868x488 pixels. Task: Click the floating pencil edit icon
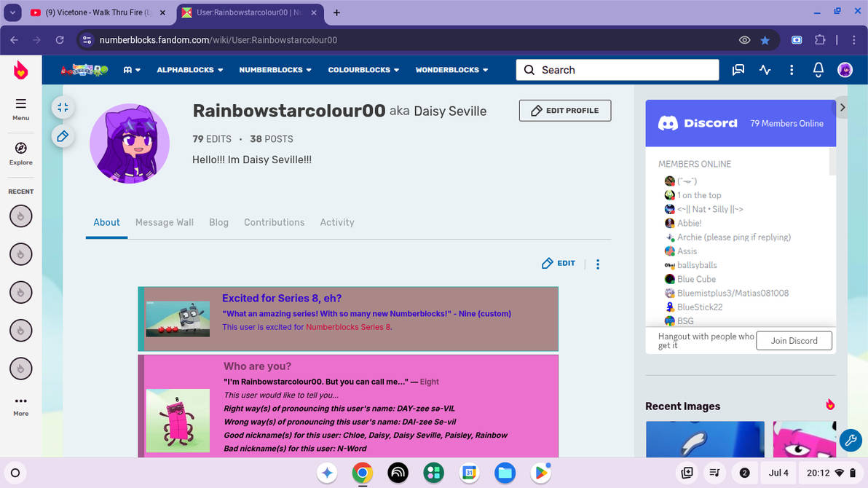click(63, 136)
